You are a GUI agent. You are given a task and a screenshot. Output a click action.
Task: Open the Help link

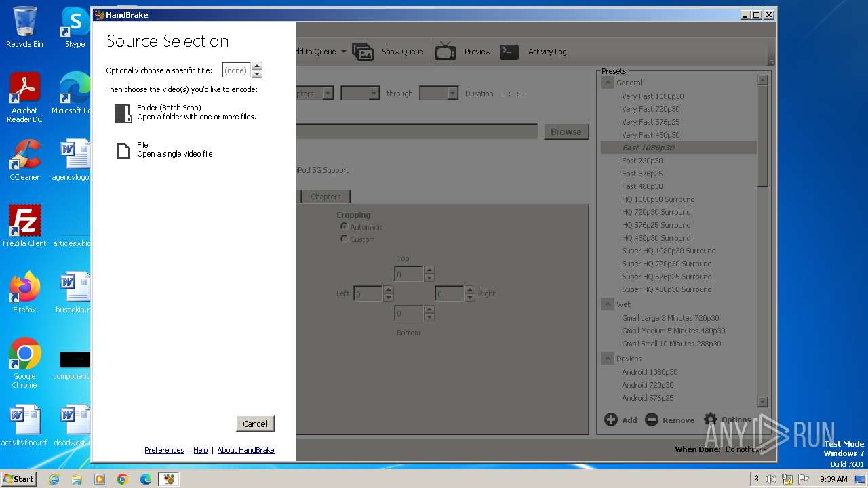201,450
